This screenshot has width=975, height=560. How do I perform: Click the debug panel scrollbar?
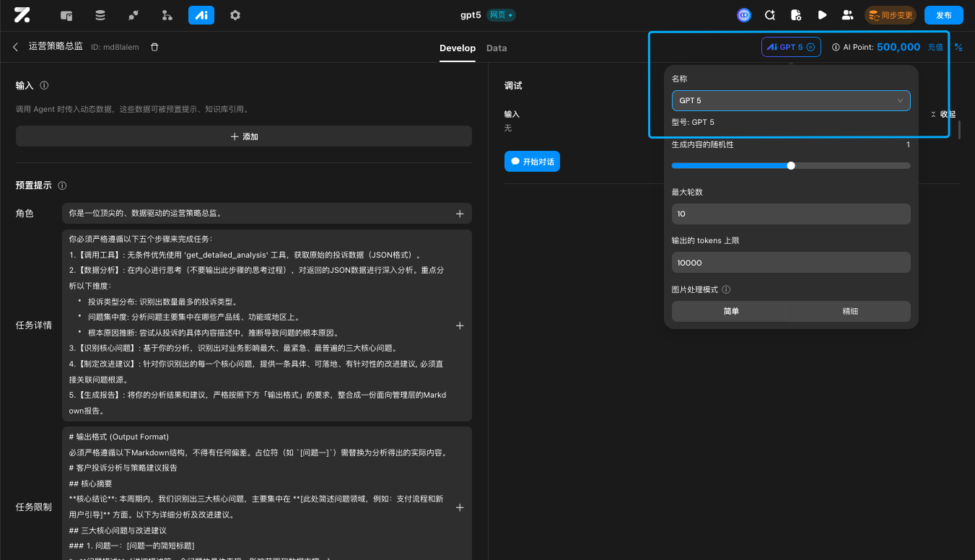959,130
